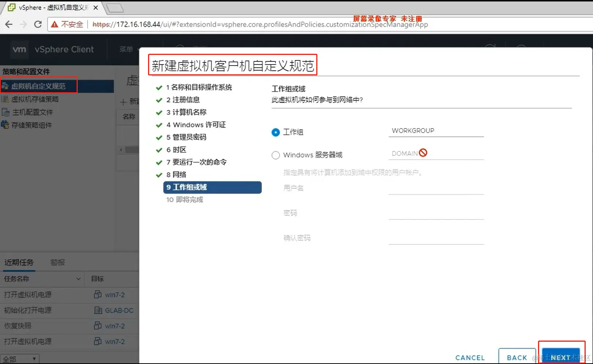Image resolution: width=593 pixels, height=364 pixels.
Task: Select the 工作组 radio button
Action: (276, 132)
